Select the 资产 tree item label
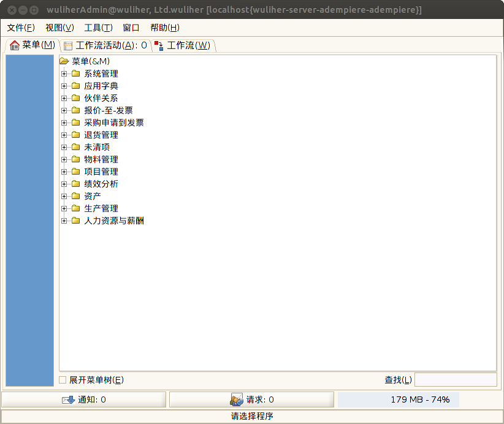Screen dimensions: 504x424 coord(93,196)
